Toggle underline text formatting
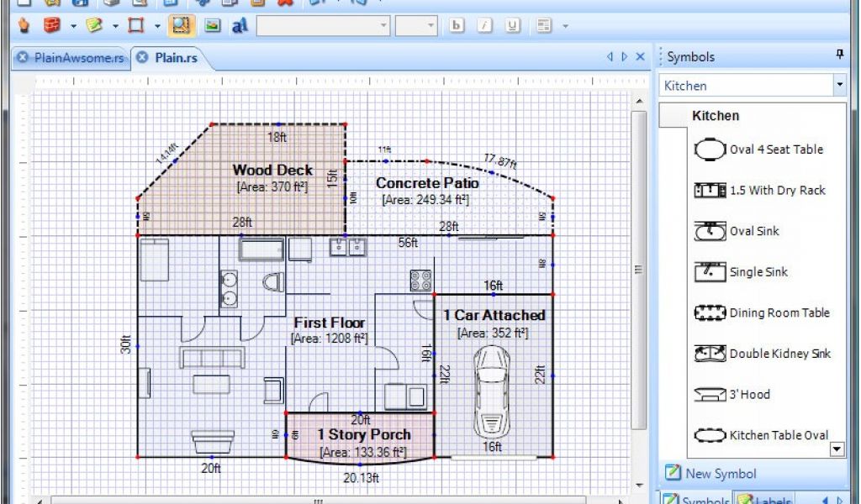 point(511,25)
